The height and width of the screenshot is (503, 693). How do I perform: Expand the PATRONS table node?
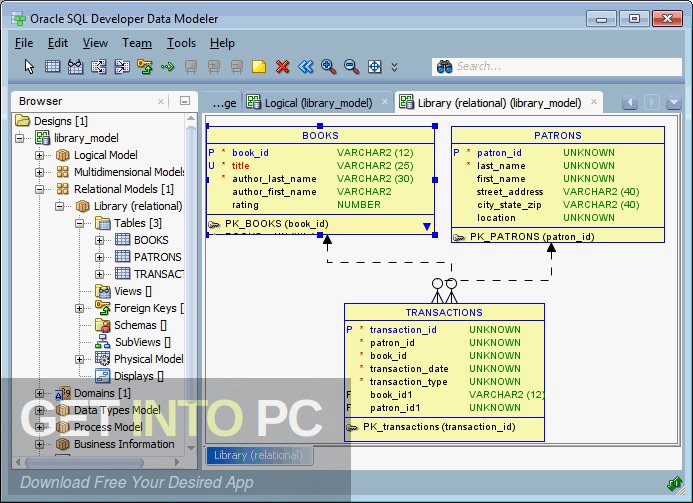point(99,257)
